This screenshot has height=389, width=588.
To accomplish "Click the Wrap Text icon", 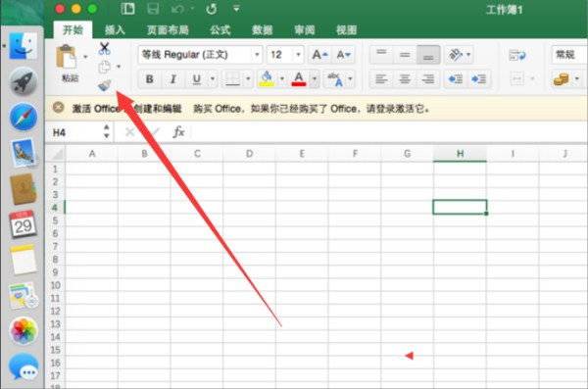I will (517, 55).
